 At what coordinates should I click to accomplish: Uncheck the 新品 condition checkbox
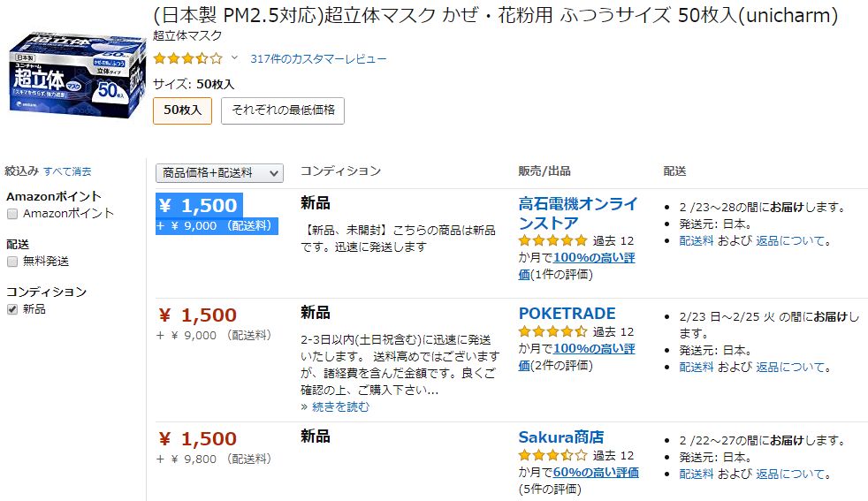[12, 309]
